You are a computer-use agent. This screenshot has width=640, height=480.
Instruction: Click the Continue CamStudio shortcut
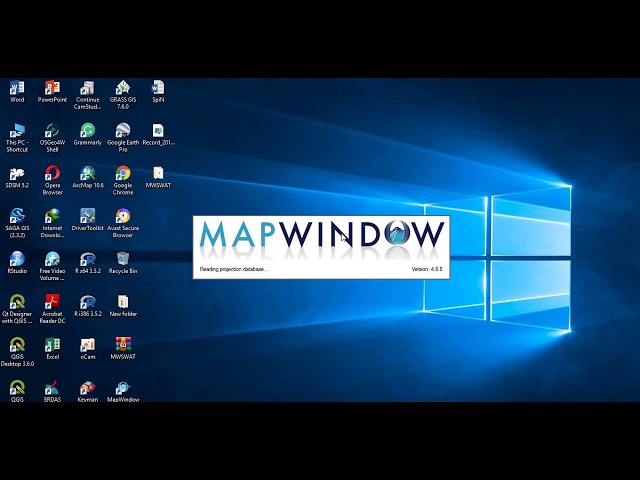coord(87,95)
